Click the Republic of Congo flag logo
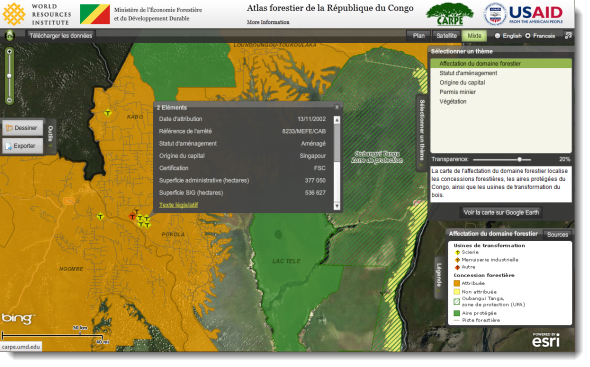 click(x=95, y=14)
